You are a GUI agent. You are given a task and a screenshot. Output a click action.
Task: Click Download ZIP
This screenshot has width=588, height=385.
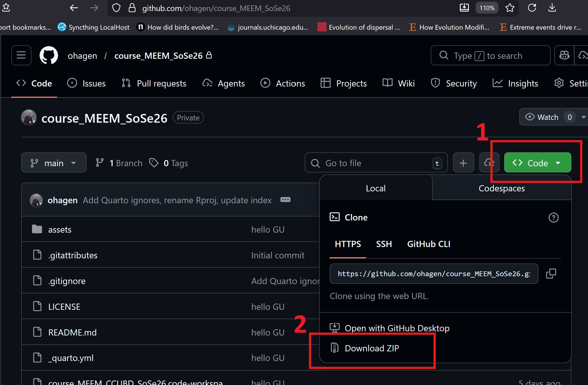(372, 348)
